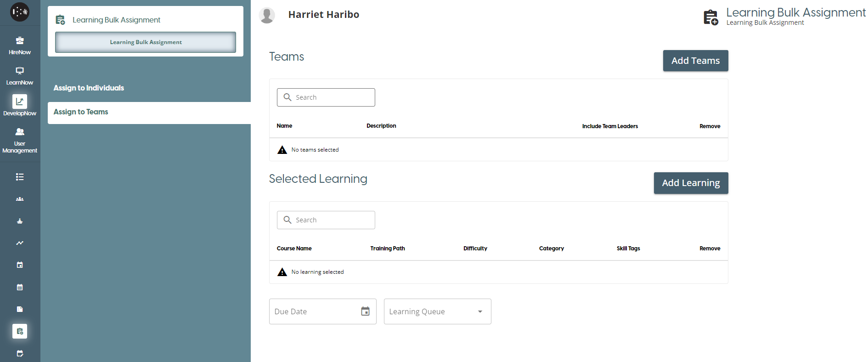Select the Assign to Teams tab
The width and height of the screenshot is (868, 362).
81,112
